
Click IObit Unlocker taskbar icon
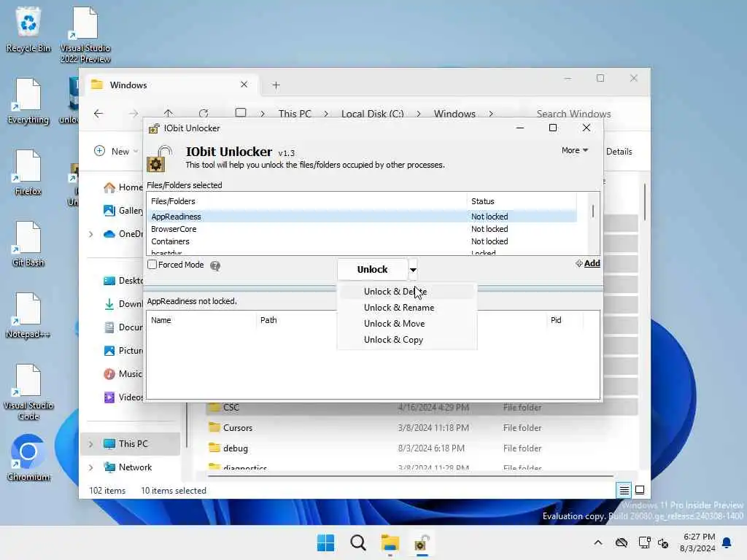[422, 542]
